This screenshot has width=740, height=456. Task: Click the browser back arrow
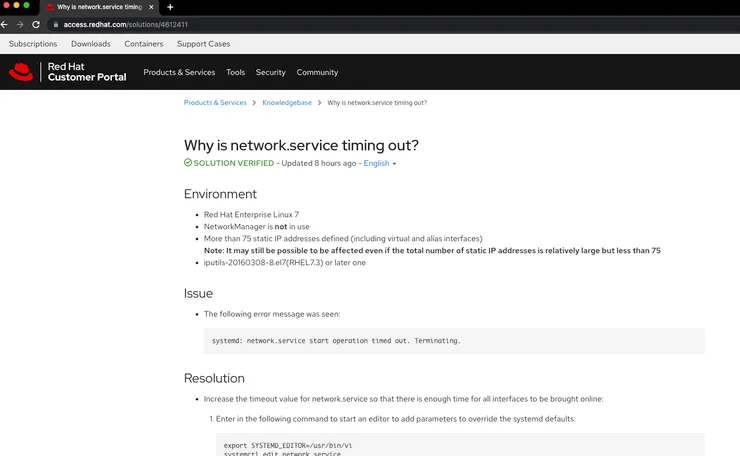(x=5, y=24)
